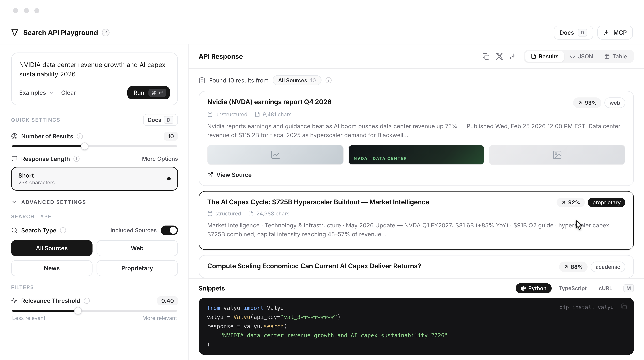Click the web source tag

click(615, 103)
